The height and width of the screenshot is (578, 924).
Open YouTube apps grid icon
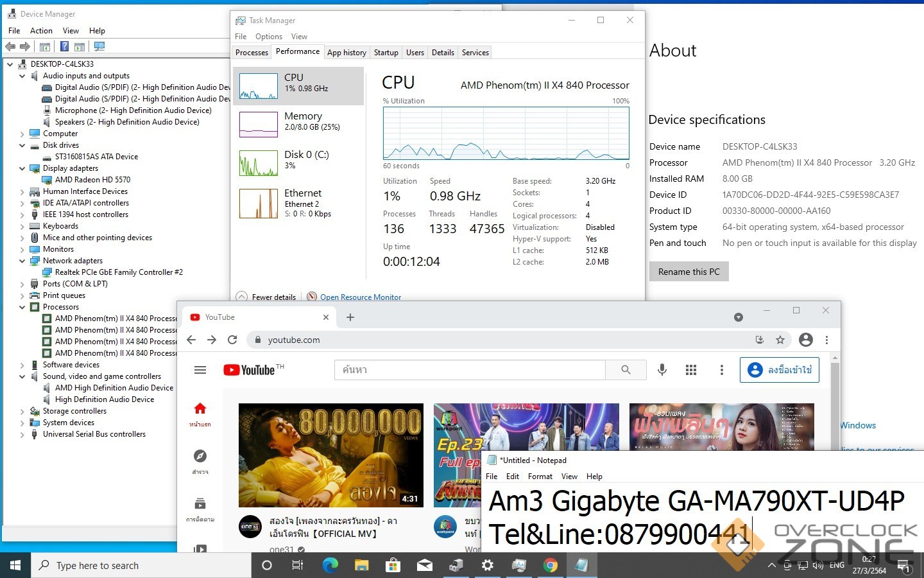(691, 370)
